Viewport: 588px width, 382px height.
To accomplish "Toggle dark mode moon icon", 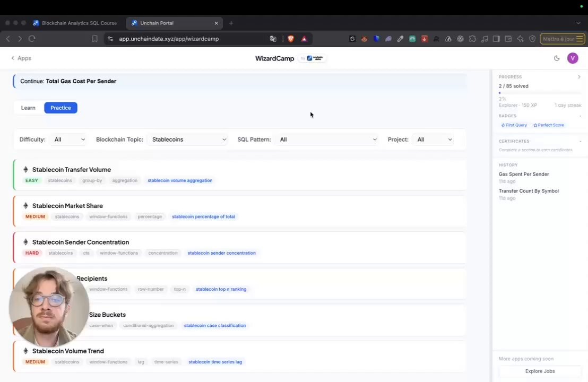I will 557,58.
